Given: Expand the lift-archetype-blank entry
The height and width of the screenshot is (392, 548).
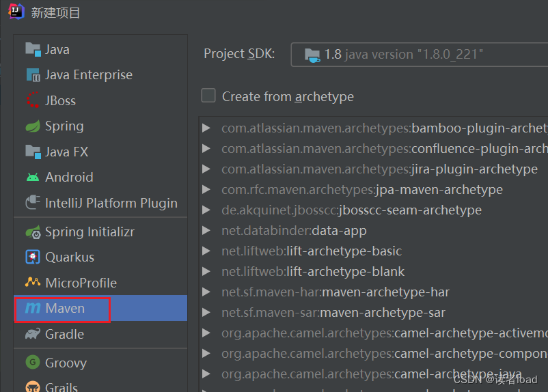Looking at the screenshot, I should (x=206, y=272).
